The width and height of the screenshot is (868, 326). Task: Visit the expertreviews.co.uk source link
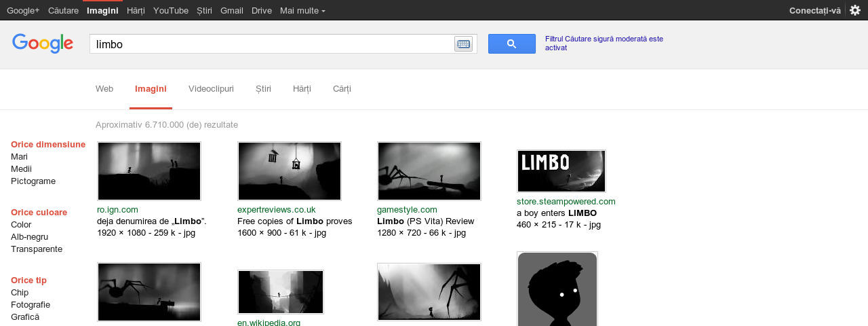click(276, 210)
